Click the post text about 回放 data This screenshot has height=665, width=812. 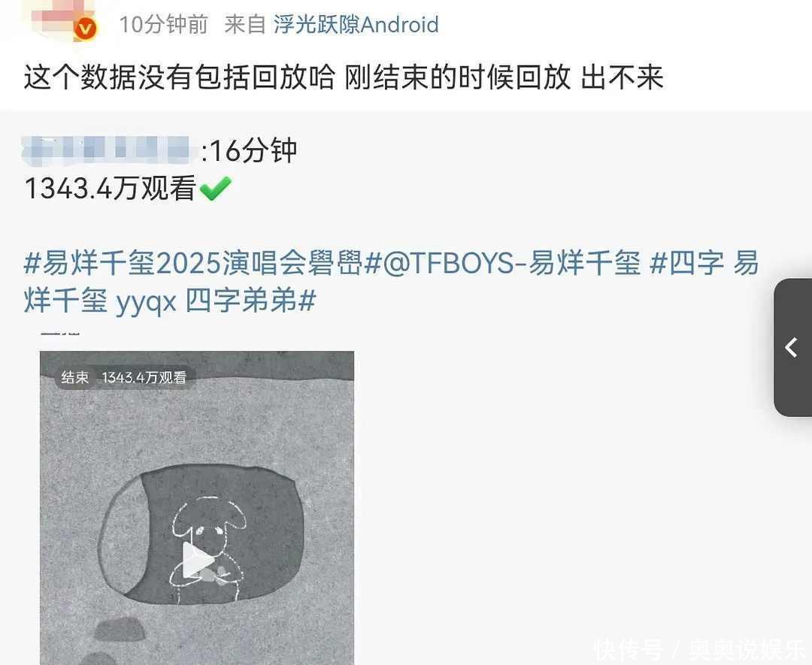(344, 77)
